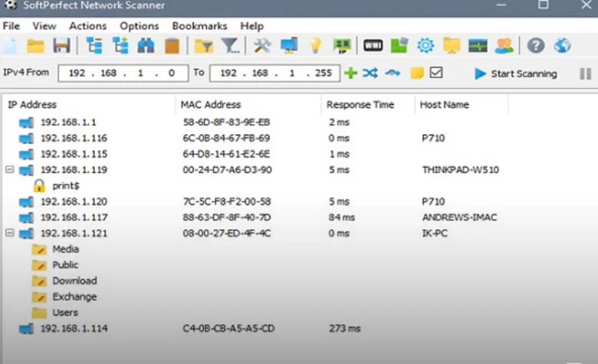The height and width of the screenshot is (364, 598).
Task: Click the expand tree toolbar icon
Action: point(120,46)
